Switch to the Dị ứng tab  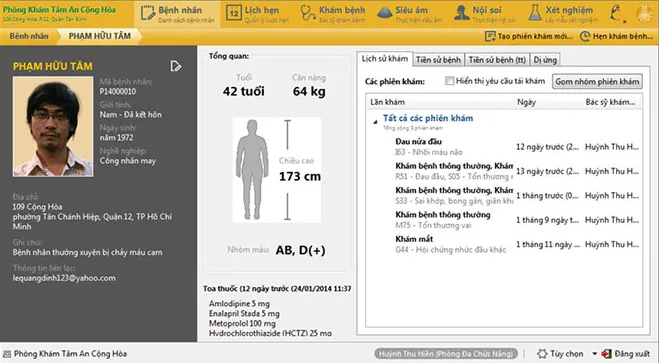tap(545, 60)
